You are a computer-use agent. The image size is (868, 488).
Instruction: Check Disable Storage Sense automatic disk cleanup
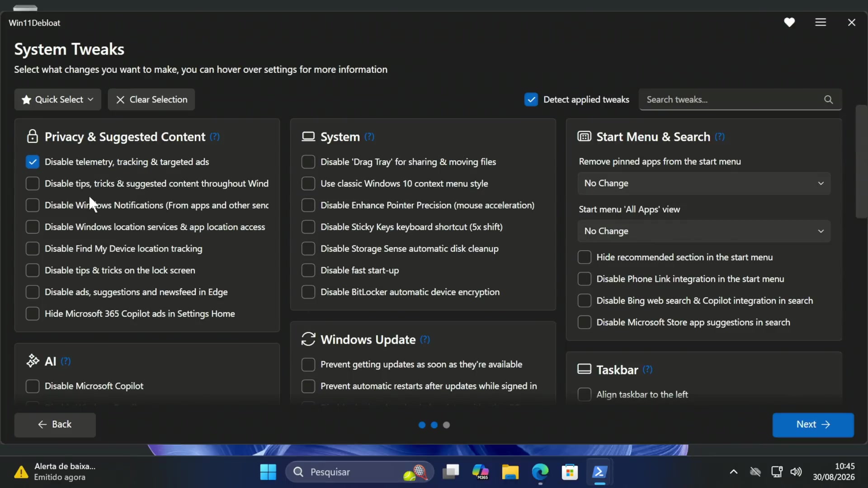pos(308,249)
